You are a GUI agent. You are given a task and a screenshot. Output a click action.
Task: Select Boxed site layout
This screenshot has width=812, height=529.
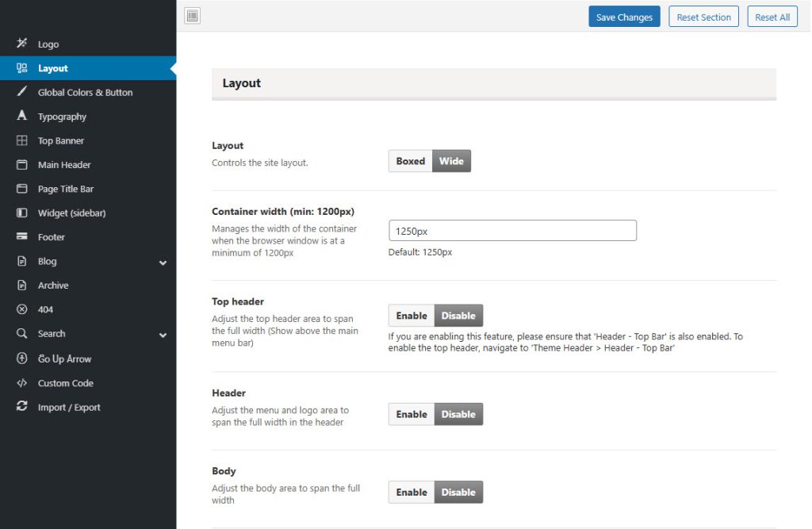(x=410, y=161)
